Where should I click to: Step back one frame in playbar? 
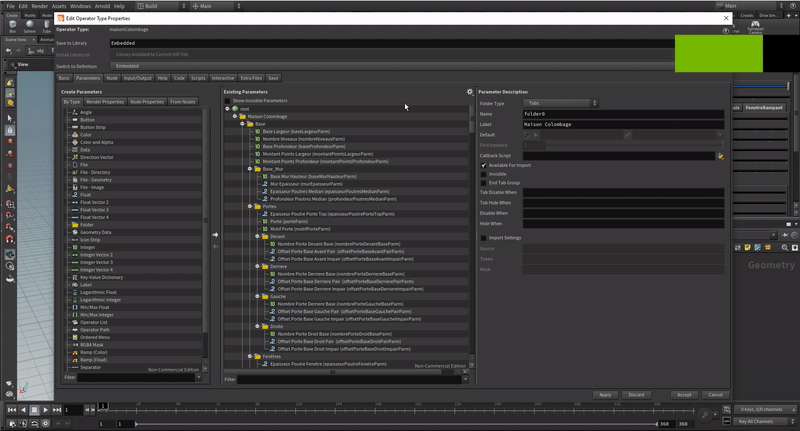[23, 410]
